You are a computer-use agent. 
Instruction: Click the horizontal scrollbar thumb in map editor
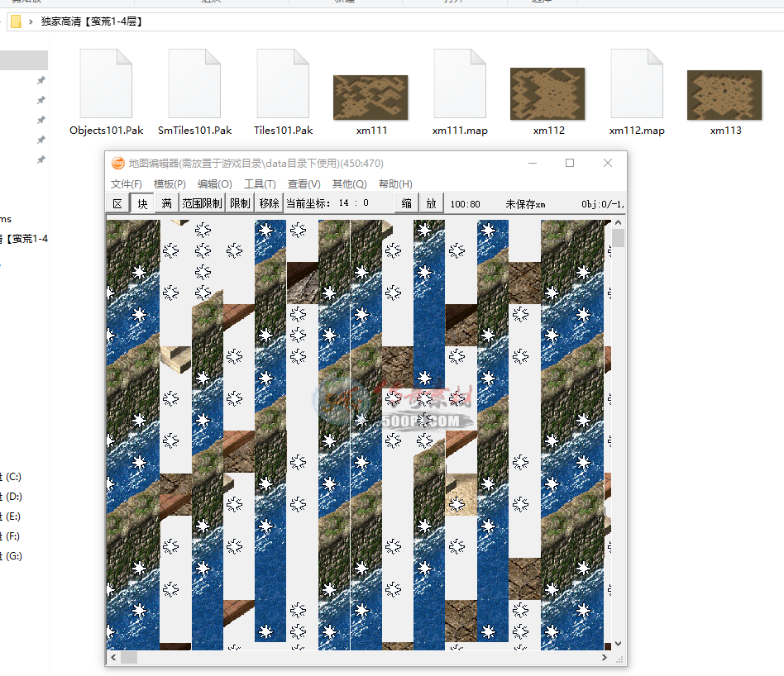[129, 658]
